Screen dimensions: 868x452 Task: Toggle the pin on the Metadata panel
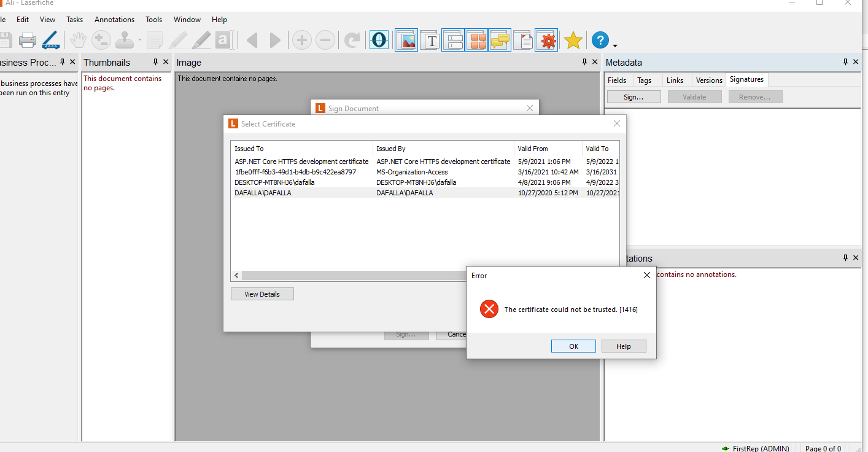point(845,62)
